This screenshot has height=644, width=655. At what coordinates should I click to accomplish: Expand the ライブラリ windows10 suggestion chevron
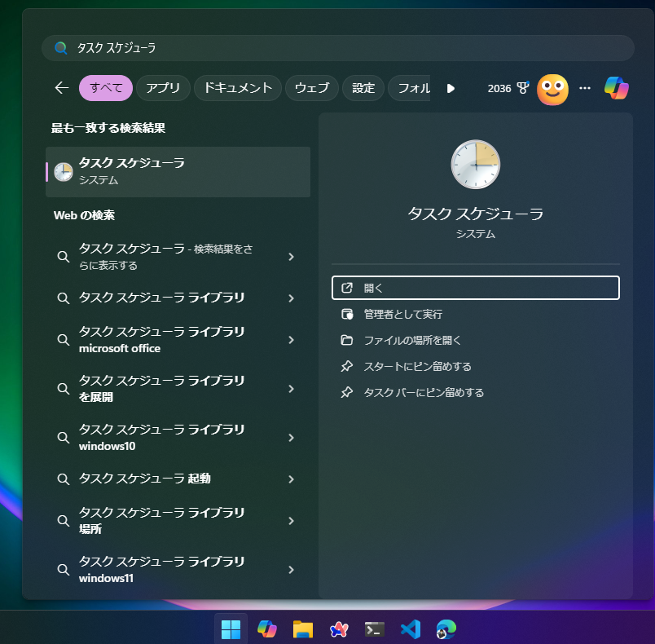(x=291, y=438)
